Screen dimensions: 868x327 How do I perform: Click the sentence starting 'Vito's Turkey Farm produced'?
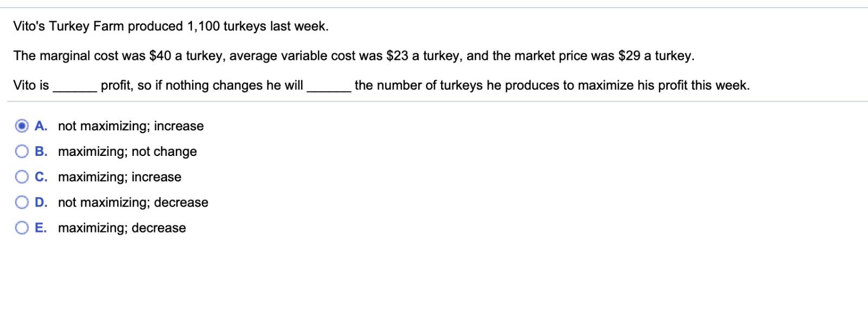click(171, 25)
